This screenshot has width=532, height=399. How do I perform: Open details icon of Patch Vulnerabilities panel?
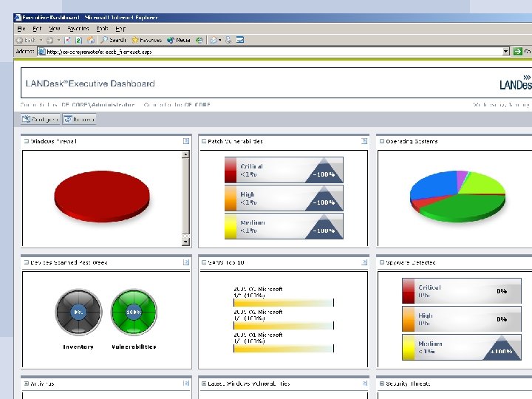click(364, 141)
